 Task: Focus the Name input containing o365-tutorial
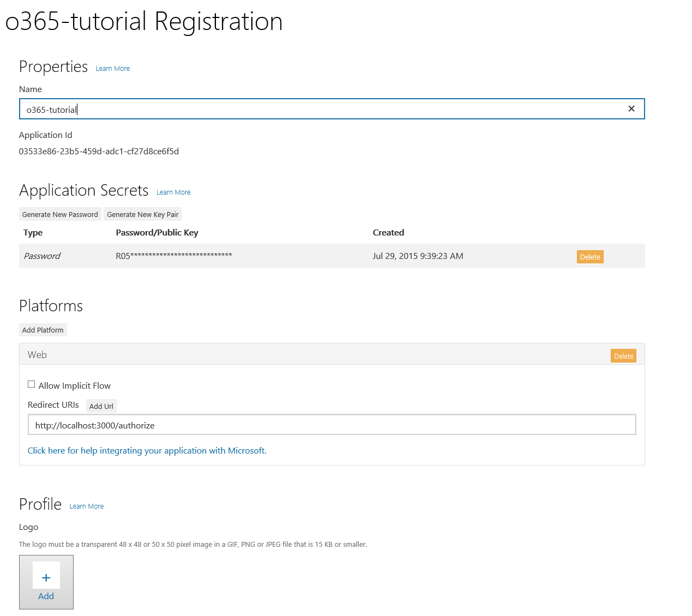coord(332,109)
